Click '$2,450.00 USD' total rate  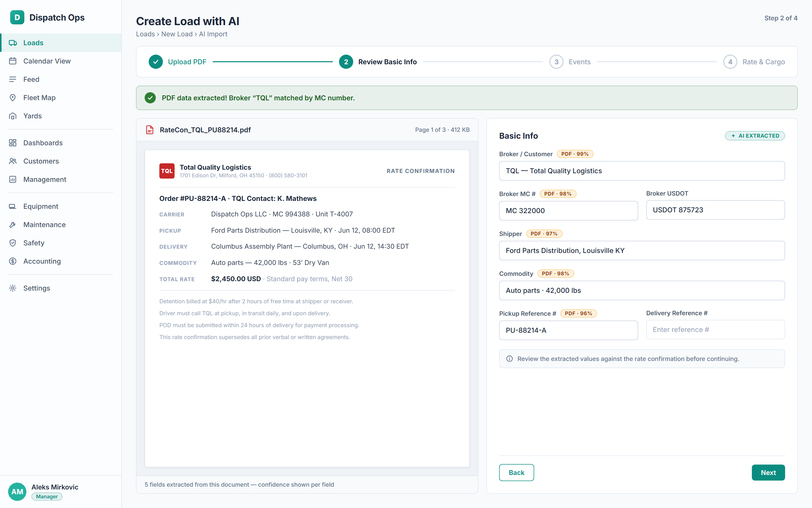(x=236, y=279)
